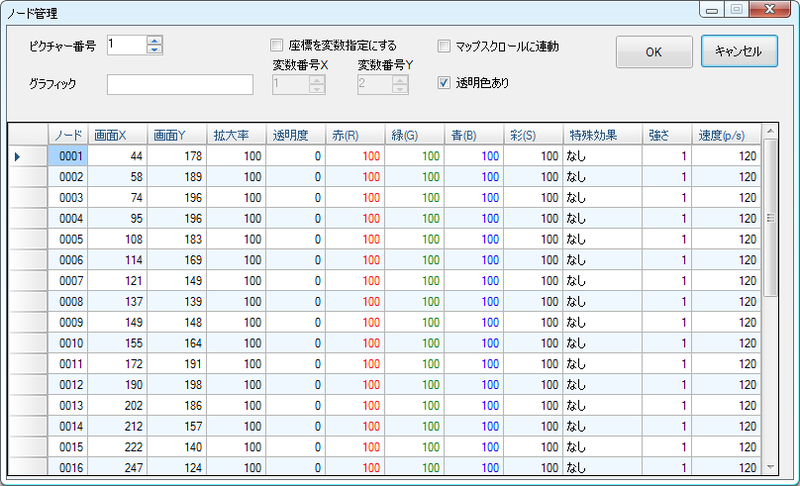
Task: Click the 赤(R) column header
Action: tap(355, 134)
